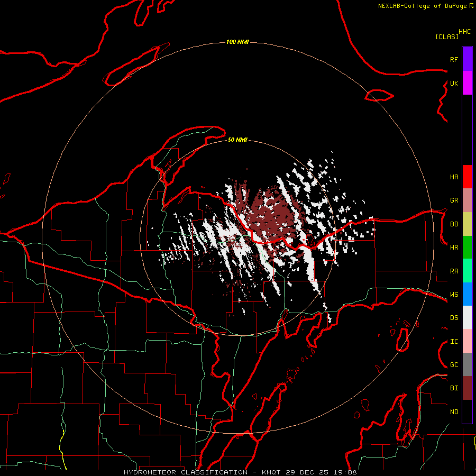Click the RF purple legend swatch
The height and width of the screenshot is (476, 476).
click(467, 59)
